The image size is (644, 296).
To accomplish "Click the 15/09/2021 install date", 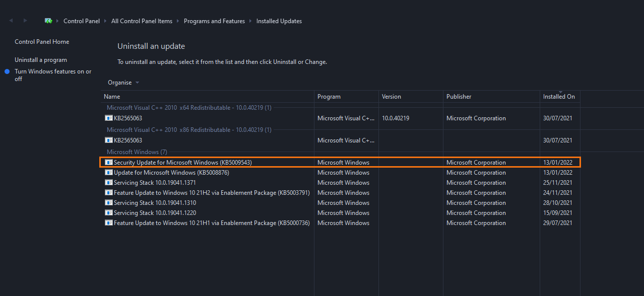I will click(x=558, y=213).
